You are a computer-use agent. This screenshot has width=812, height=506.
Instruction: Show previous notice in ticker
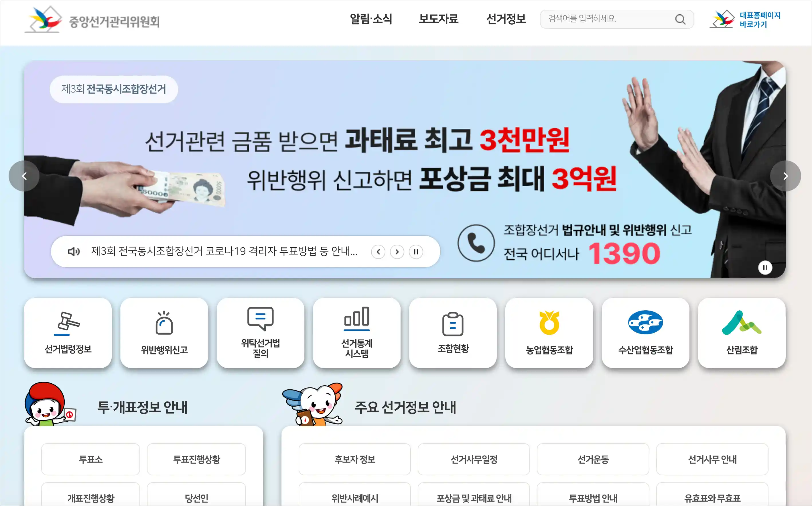click(x=378, y=252)
